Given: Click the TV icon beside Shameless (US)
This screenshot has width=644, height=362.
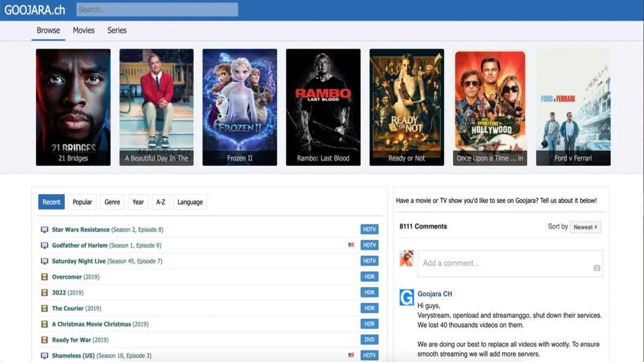Looking at the screenshot, I should pyautogui.click(x=45, y=356).
